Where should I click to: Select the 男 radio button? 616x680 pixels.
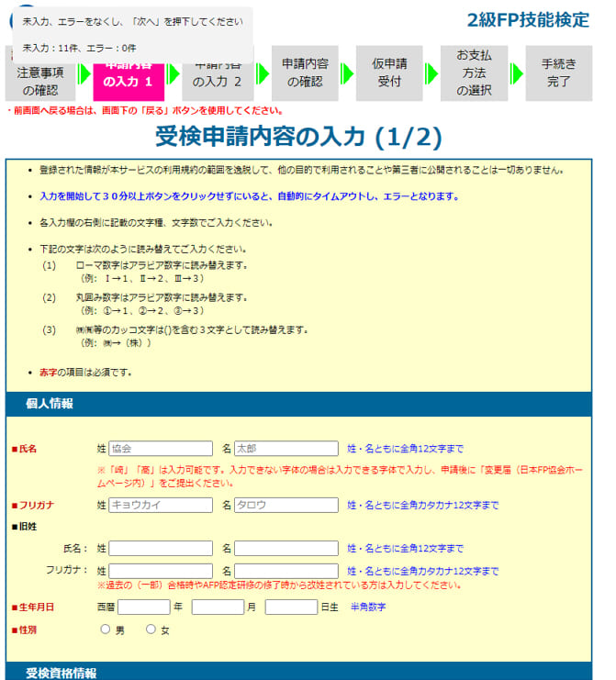pyautogui.click(x=106, y=630)
